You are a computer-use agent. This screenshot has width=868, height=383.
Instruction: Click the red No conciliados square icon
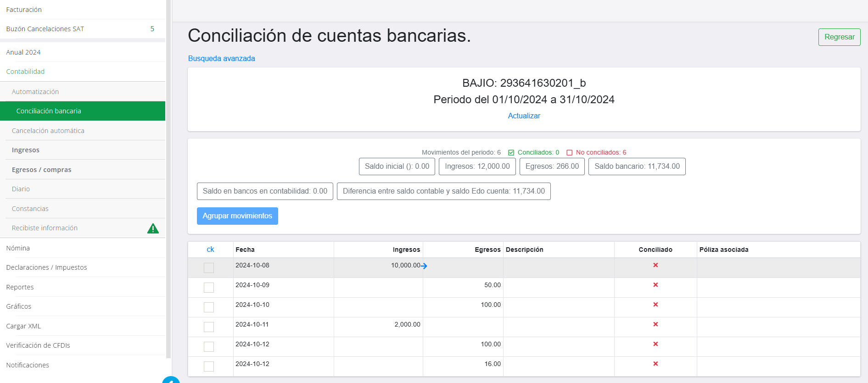click(x=569, y=153)
